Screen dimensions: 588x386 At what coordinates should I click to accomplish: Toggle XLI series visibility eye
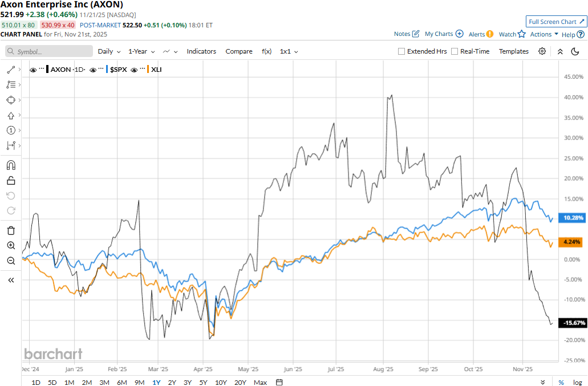(x=134, y=70)
